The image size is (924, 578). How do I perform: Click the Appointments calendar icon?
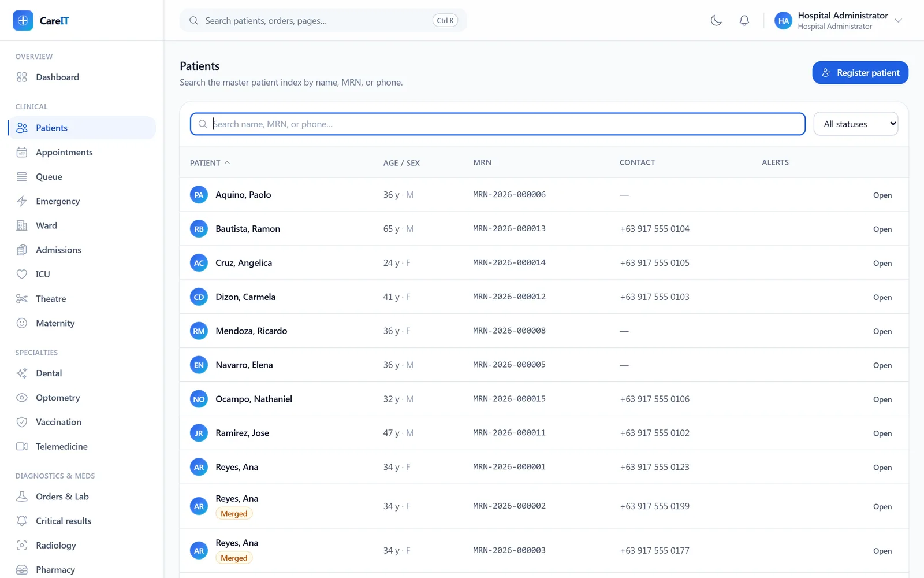[22, 152]
